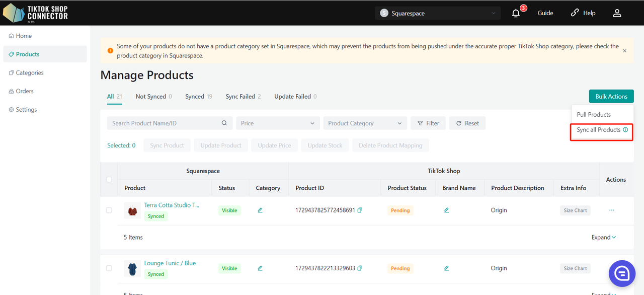644x295 pixels.
Task: Open the Squarespace store selector dropdown
Action: [438, 13]
